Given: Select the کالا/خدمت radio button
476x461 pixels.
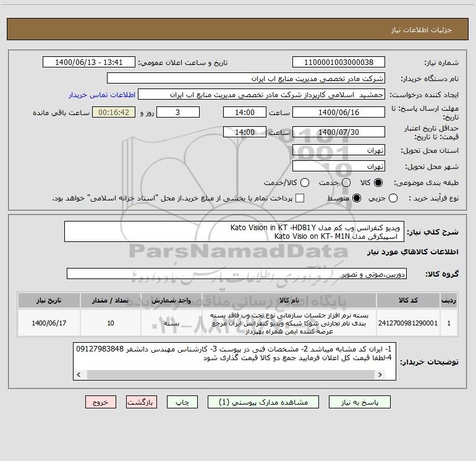Looking at the screenshot, I should tap(305, 183).
